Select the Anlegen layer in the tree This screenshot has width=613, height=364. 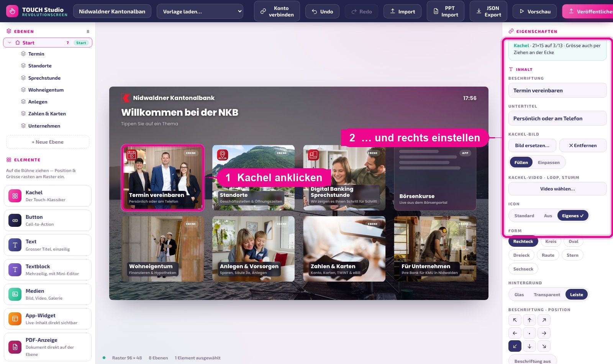(38, 102)
